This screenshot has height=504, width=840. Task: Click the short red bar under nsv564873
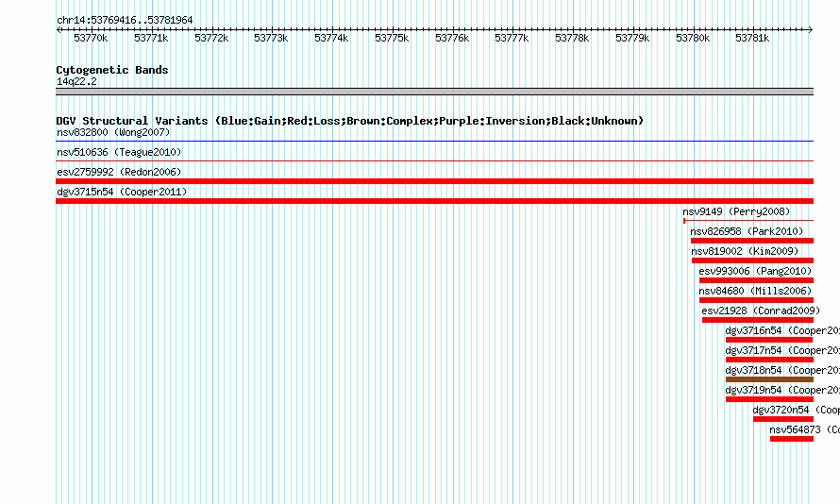792,439
